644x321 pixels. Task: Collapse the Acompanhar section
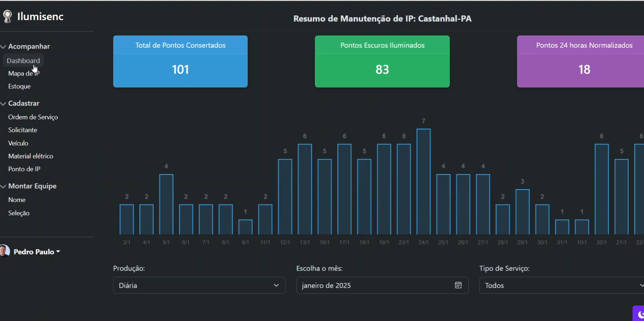tap(3, 46)
